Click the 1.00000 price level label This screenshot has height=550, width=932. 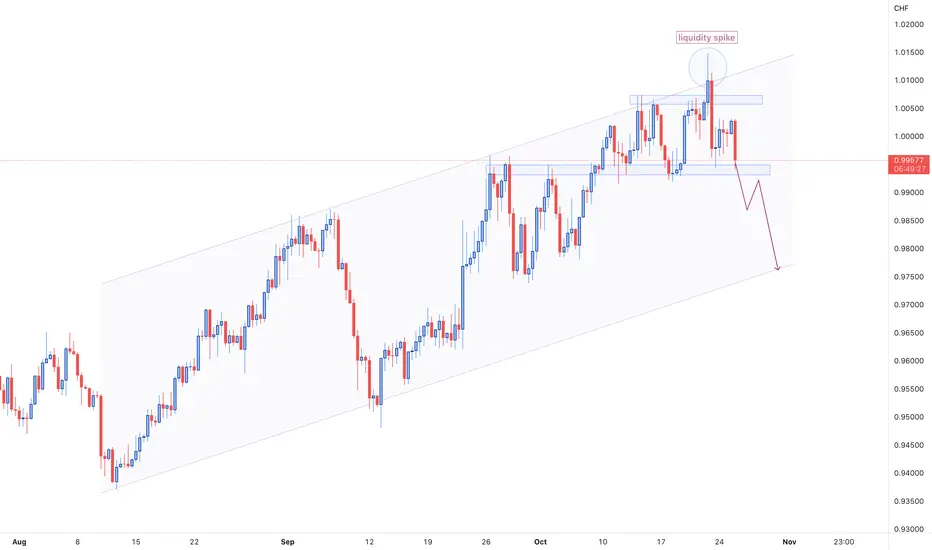[909, 136]
